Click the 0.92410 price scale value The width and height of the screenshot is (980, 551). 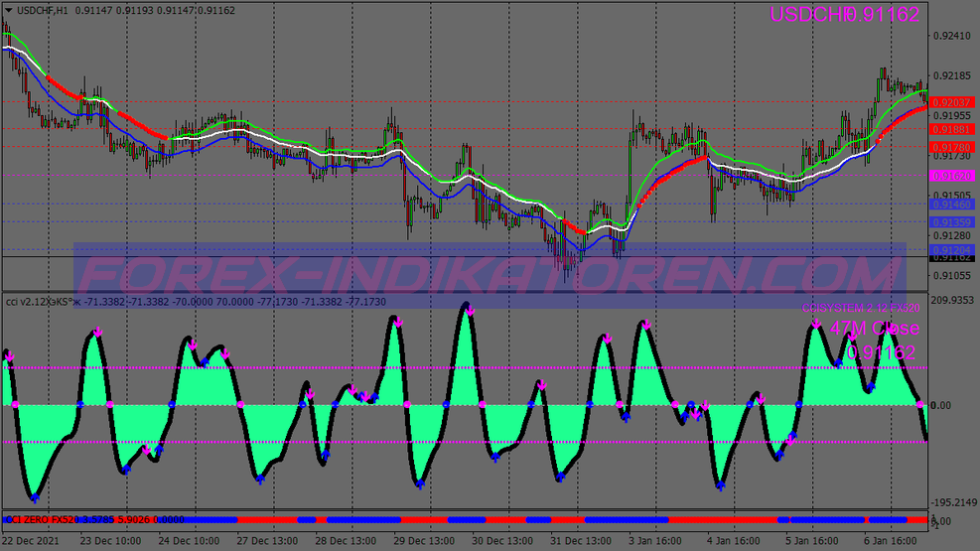pyautogui.click(x=952, y=36)
